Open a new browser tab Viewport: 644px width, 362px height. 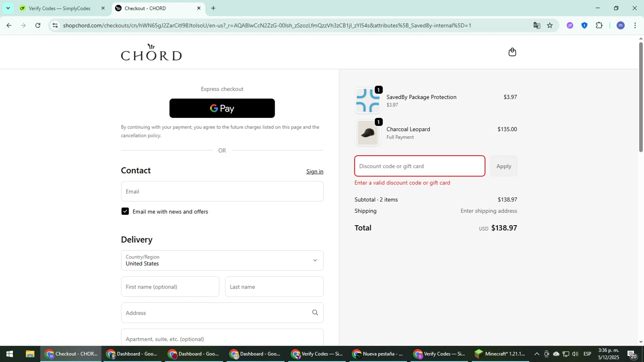[x=213, y=8]
